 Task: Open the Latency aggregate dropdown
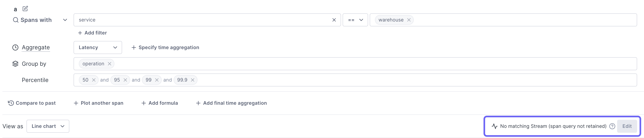[98, 47]
